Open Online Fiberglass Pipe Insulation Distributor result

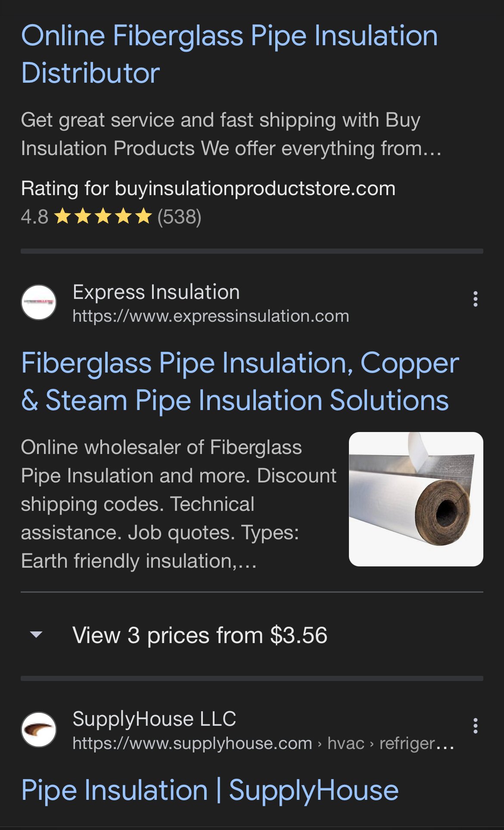click(229, 54)
